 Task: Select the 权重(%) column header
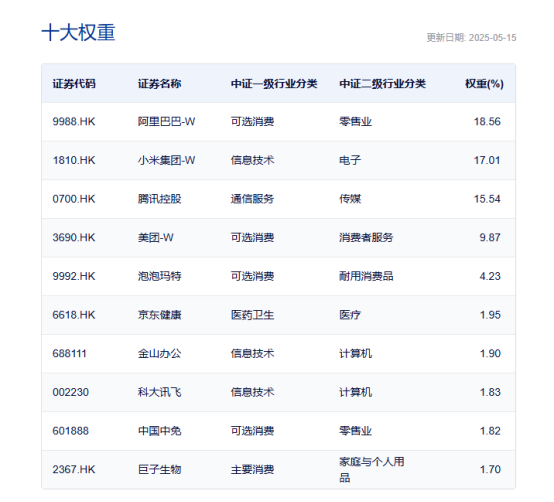click(484, 84)
